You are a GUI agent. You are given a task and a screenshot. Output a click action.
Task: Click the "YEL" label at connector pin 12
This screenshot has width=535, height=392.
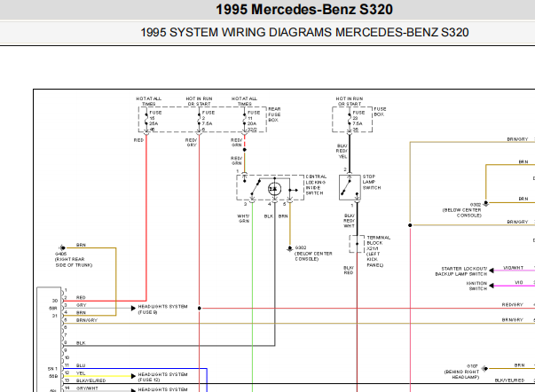81,372
